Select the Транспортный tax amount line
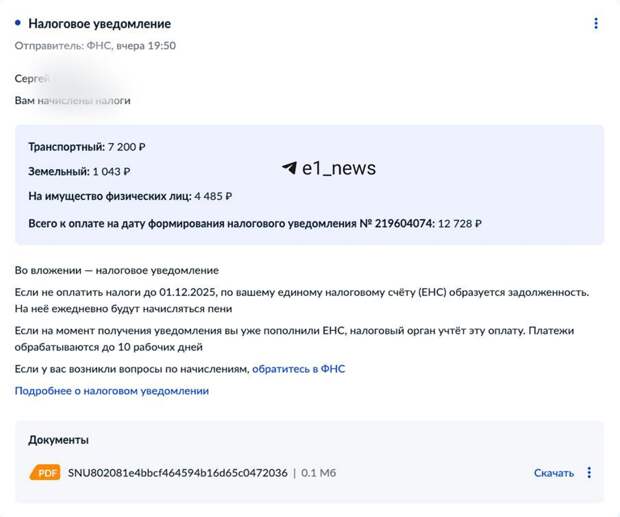The height and width of the screenshot is (517, 620). [87, 147]
